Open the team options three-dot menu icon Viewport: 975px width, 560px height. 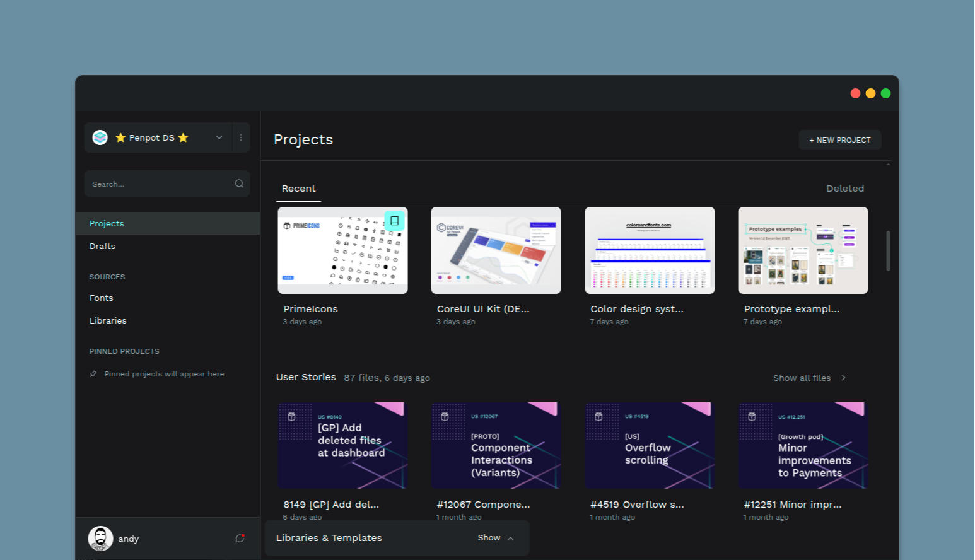pyautogui.click(x=241, y=137)
